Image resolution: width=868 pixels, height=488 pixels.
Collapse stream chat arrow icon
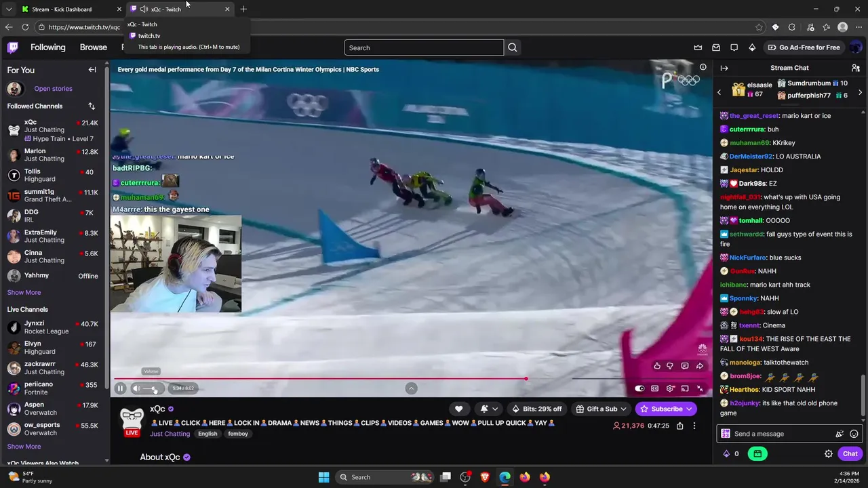724,68
